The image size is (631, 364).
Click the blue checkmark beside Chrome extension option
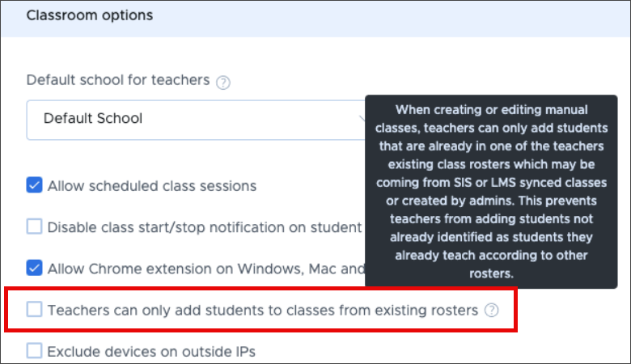click(x=34, y=268)
